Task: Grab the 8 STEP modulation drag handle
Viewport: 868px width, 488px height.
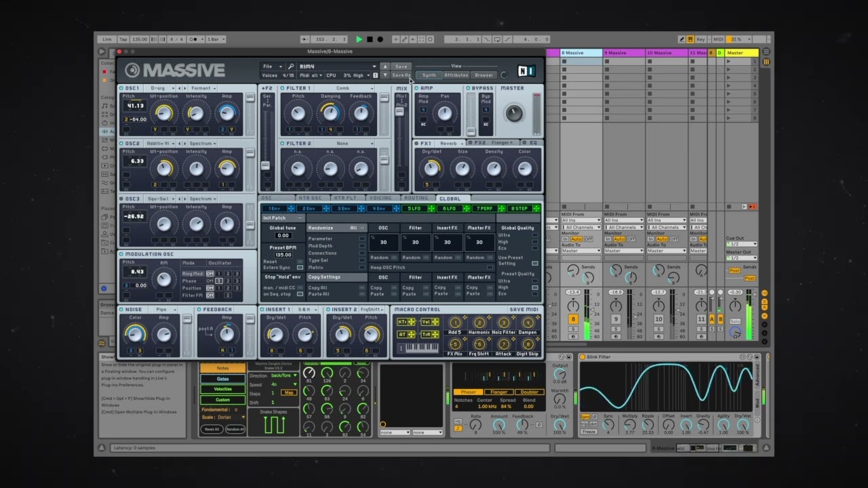Action: (x=536, y=209)
